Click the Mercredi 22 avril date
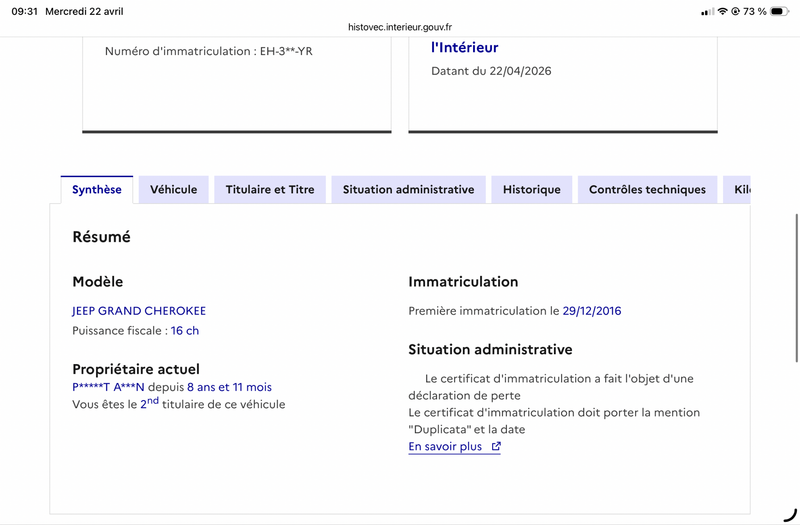This screenshot has height=525, width=800. (84, 11)
